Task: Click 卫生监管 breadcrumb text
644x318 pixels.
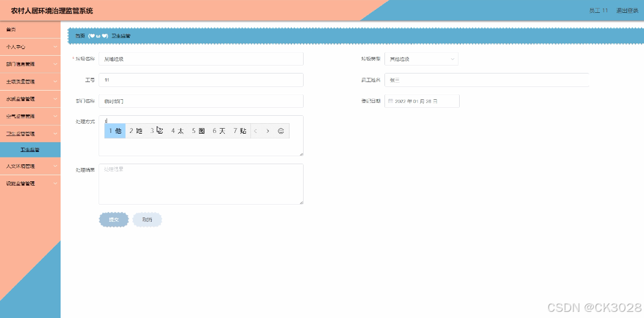Action: [x=121, y=36]
